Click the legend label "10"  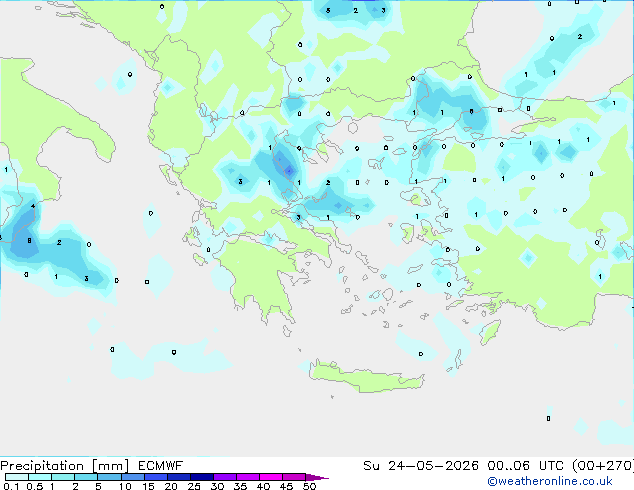pyautogui.click(x=125, y=486)
